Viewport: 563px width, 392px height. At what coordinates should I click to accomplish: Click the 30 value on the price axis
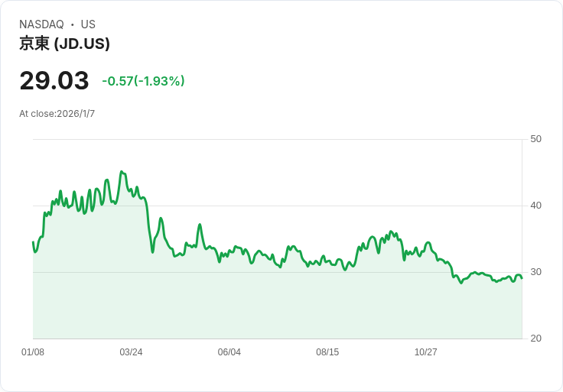pos(535,272)
